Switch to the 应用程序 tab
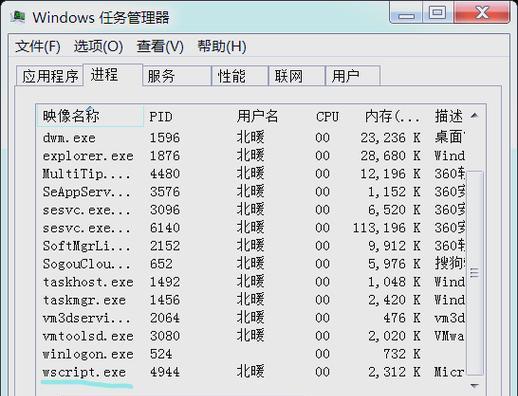 pos(50,76)
